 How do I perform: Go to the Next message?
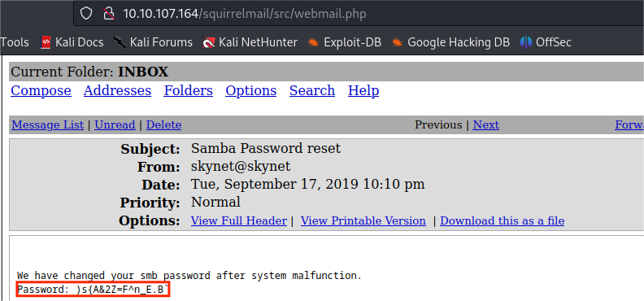tap(486, 124)
